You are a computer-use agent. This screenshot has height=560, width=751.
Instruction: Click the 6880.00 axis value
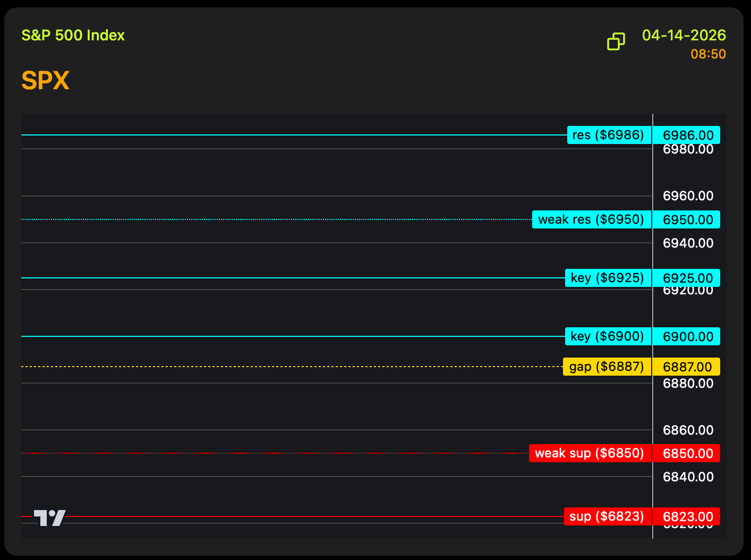[688, 384]
